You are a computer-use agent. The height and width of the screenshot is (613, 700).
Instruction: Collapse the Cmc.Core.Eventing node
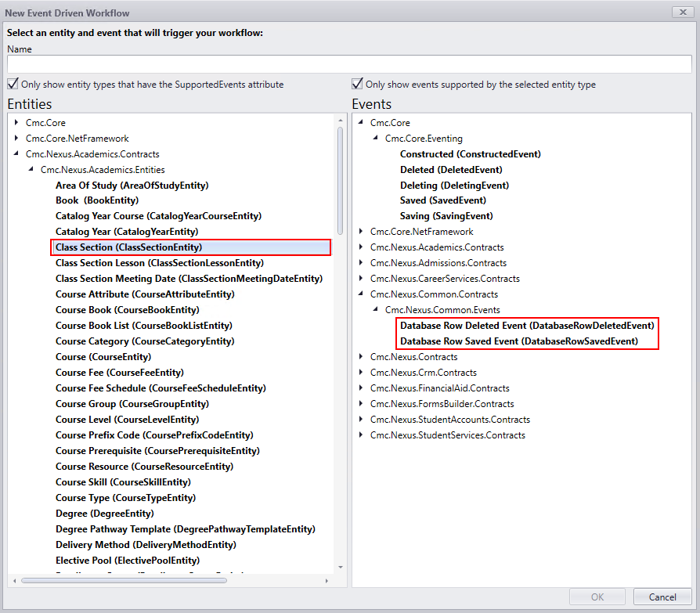tap(374, 138)
